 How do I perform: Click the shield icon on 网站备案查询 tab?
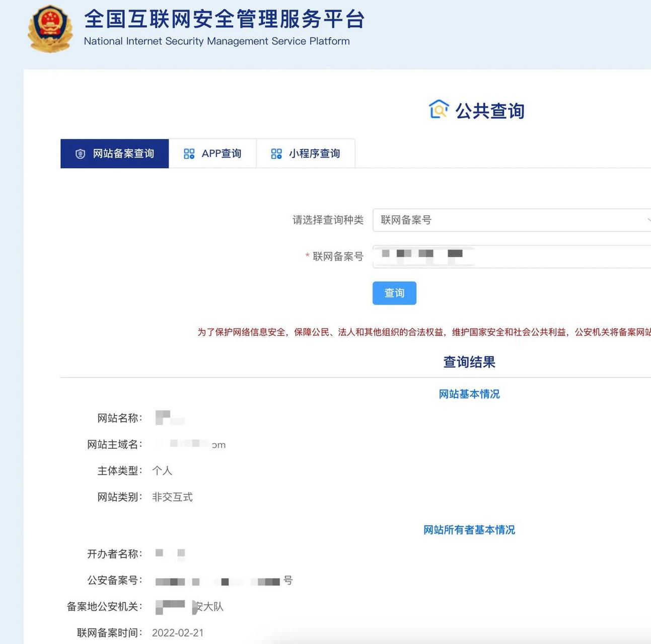coord(81,154)
